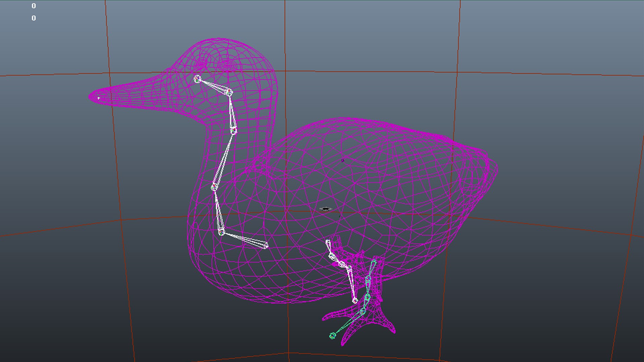Select the white leg chain's lowest ankle joint
Image resolution: width=644 pixels, height=362 pixels.
tap(355, 301)
